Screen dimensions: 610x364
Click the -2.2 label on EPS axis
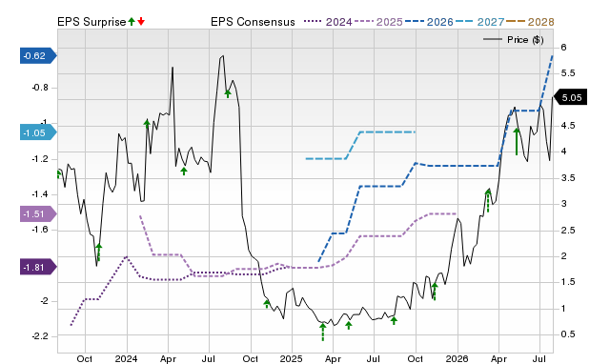click(40, 336)
